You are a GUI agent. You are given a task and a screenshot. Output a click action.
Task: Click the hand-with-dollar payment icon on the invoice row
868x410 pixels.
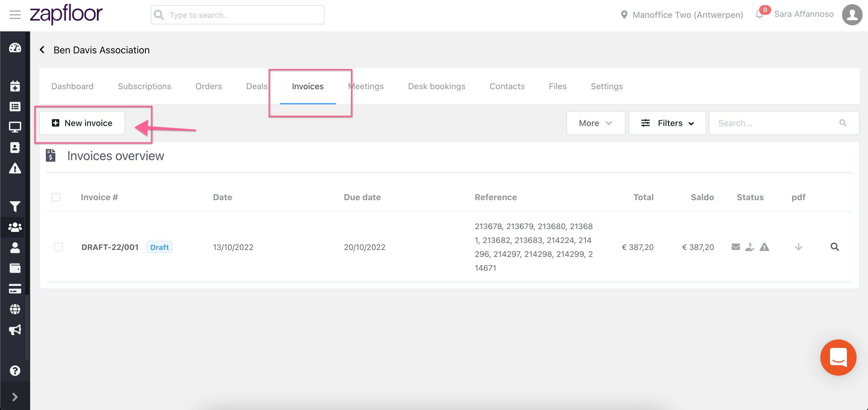[750, 247]
